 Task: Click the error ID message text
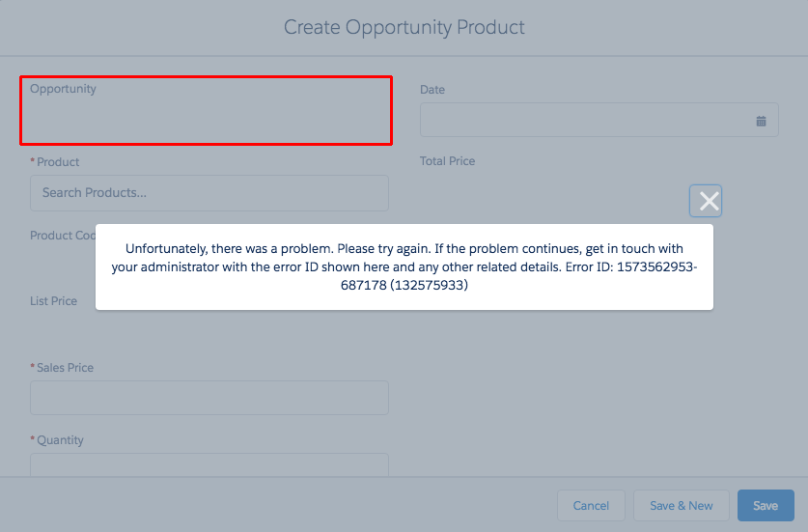click(x=404, y=267)
